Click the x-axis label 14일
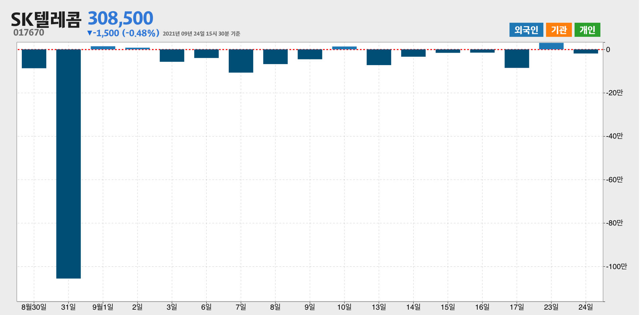Image resolution: width=644 pixels, height=315 pixels. click(413, 307)
